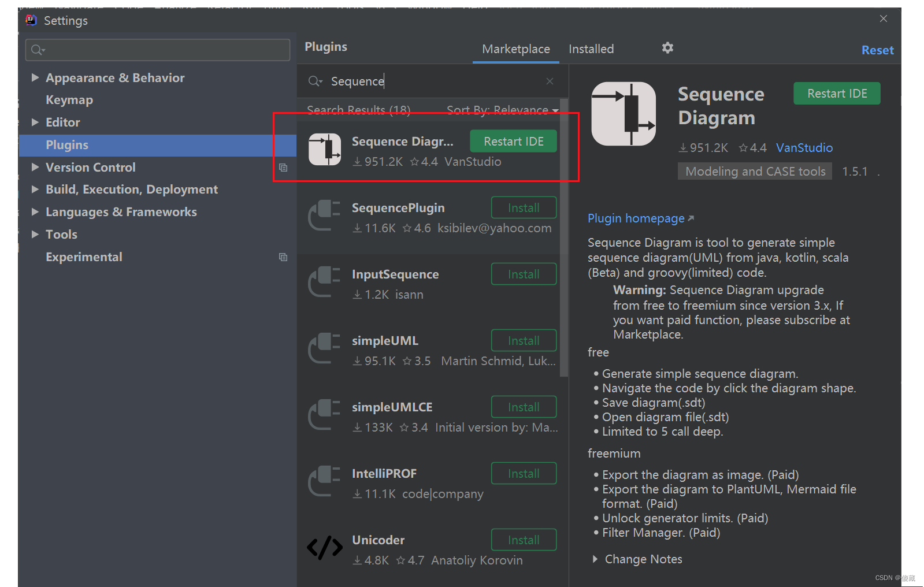
Task: Select the SequencePlugin list entry name
Action: click(398, 208)
